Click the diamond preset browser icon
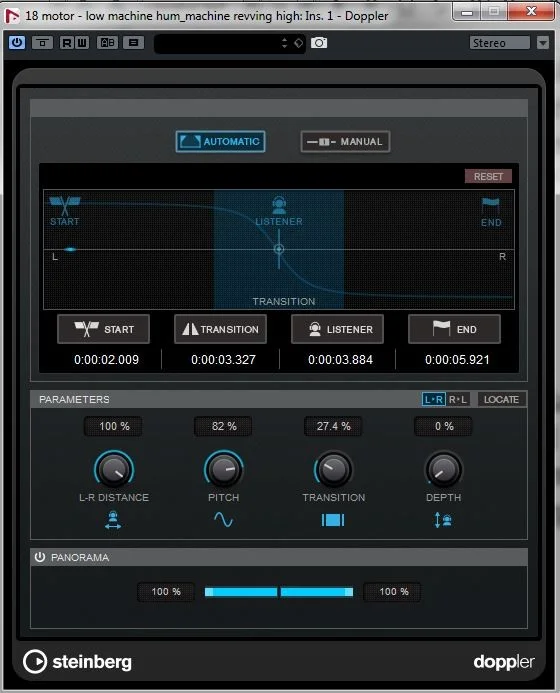Viewport: 560px width, 693px height. (298, 43)
